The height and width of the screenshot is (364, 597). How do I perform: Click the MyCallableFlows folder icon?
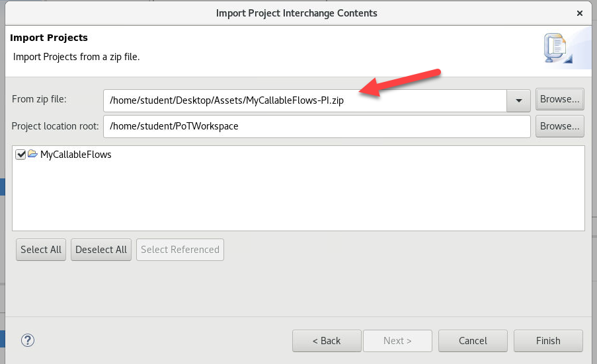32,155
